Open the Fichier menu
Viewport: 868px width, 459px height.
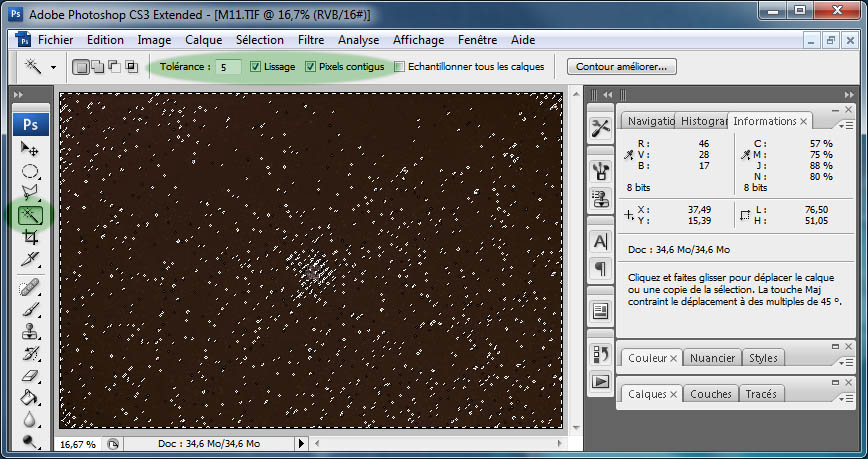[55, 40]
